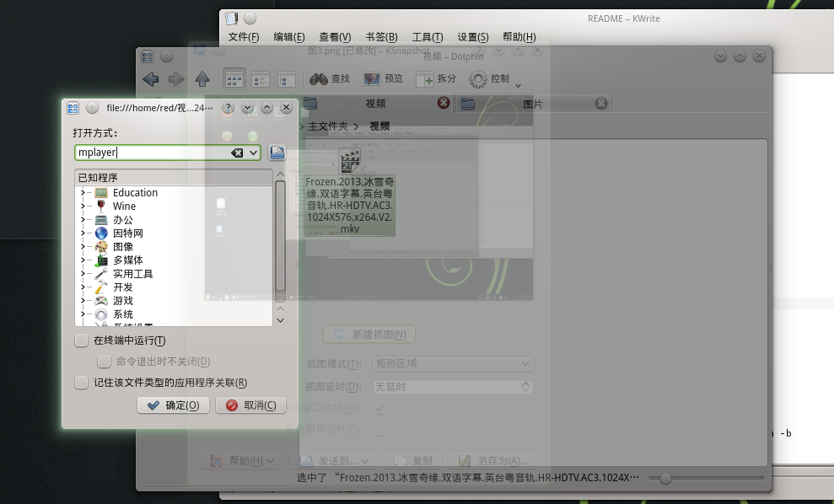
Task: Open the Open-With dialog window menu icon
Action: pos(73,108)
